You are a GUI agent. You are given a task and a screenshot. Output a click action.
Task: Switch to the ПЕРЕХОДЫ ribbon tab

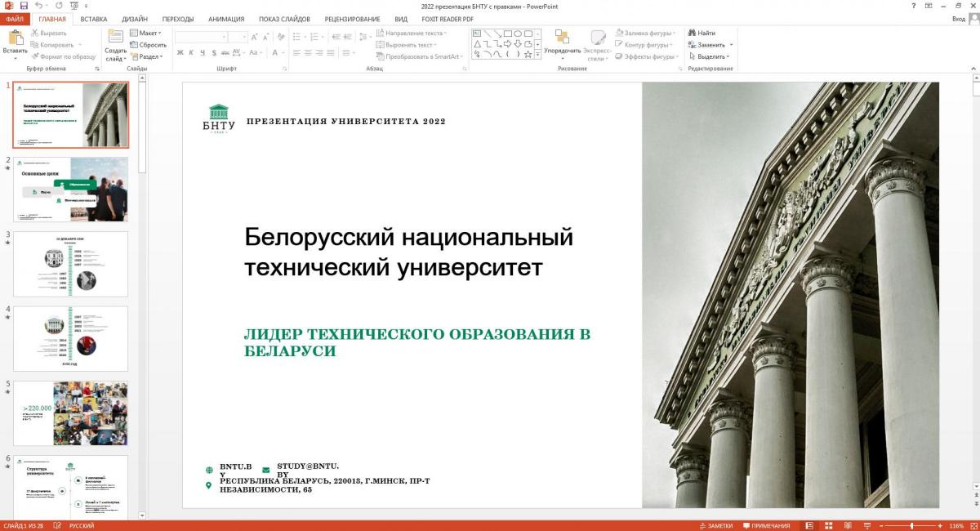178,18
